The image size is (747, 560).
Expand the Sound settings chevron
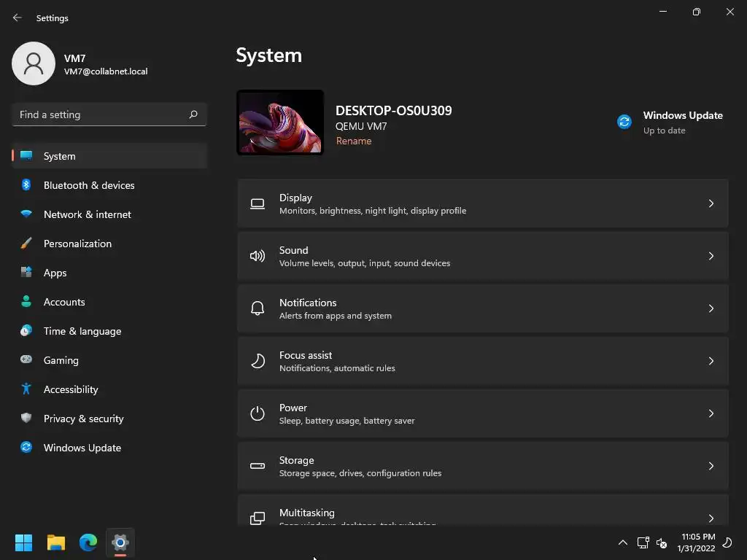pos(711,256)
